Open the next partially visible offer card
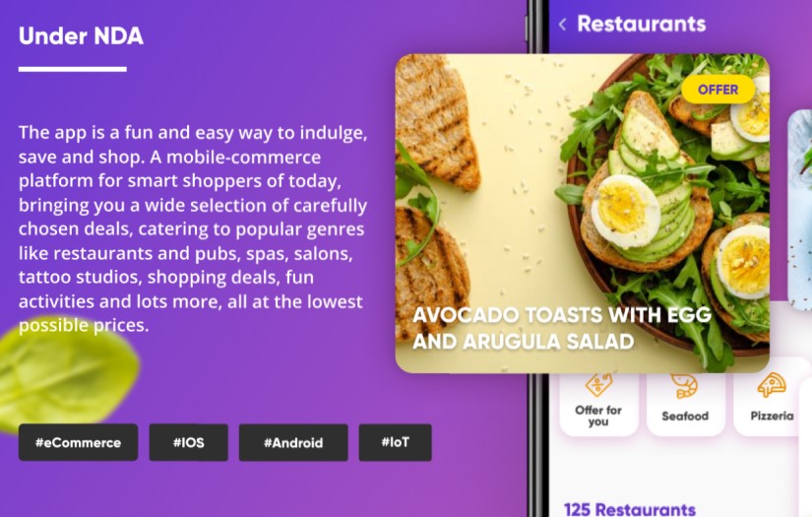Screen dimensions: 812x517 pyautogui.click(x=799, y=210)
